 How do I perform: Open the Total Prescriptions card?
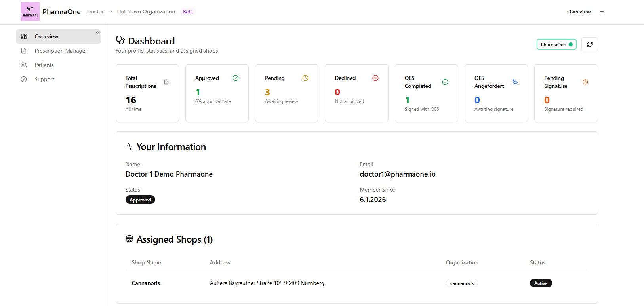point(147,93)
